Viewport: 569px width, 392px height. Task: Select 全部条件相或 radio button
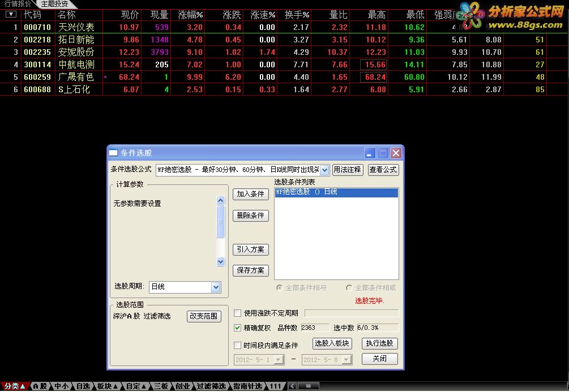click(x=349, y=287)
